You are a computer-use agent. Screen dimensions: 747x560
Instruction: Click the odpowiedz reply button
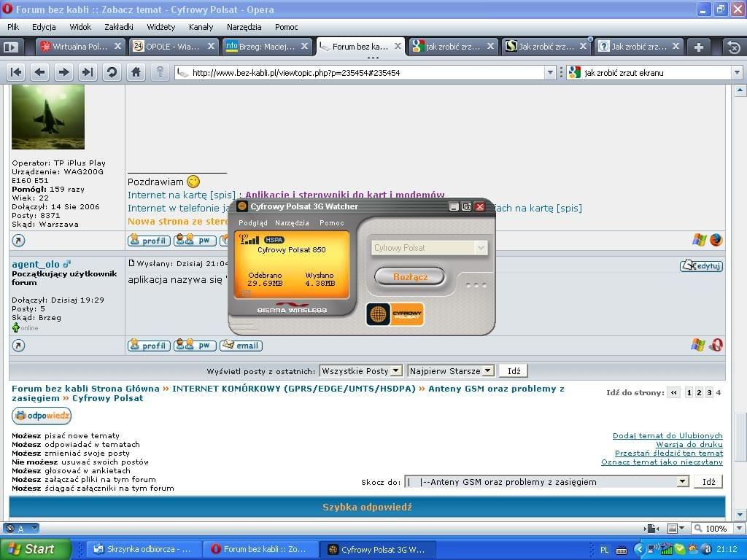point(42,416)
